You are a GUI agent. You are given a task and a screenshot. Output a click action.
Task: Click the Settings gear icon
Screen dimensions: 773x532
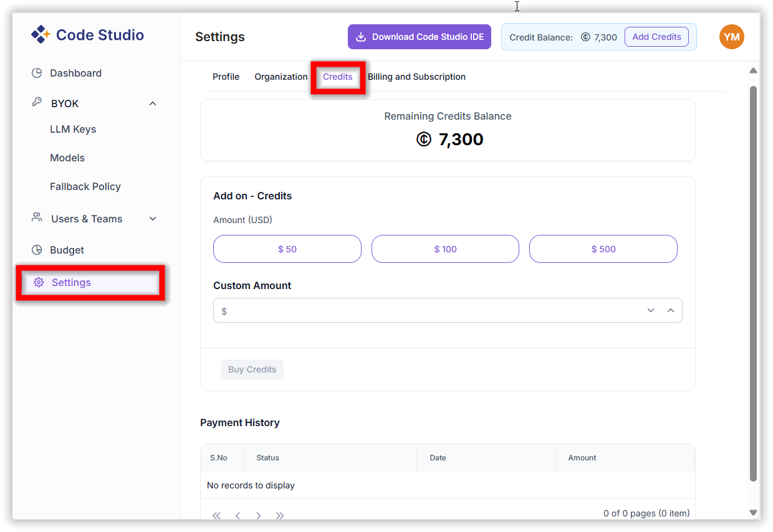point(39,282)
